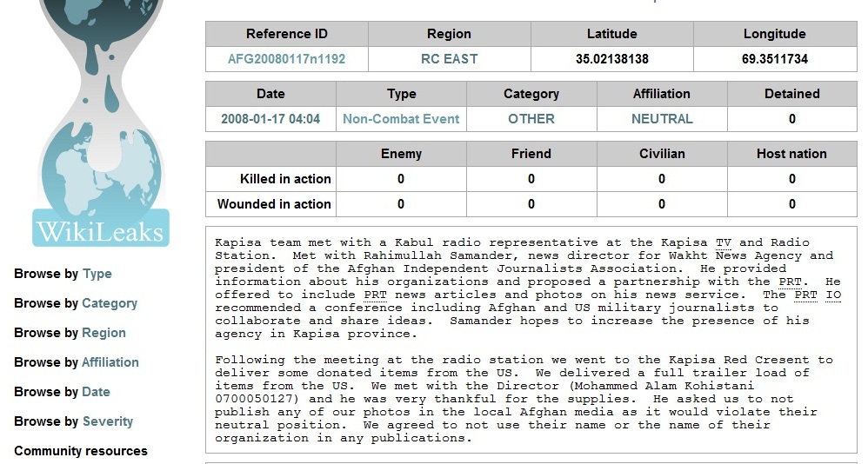The image size is (868, 464).
Task: Click reference ID AFG20080117n1192
Action: click(x=286, y=60)
